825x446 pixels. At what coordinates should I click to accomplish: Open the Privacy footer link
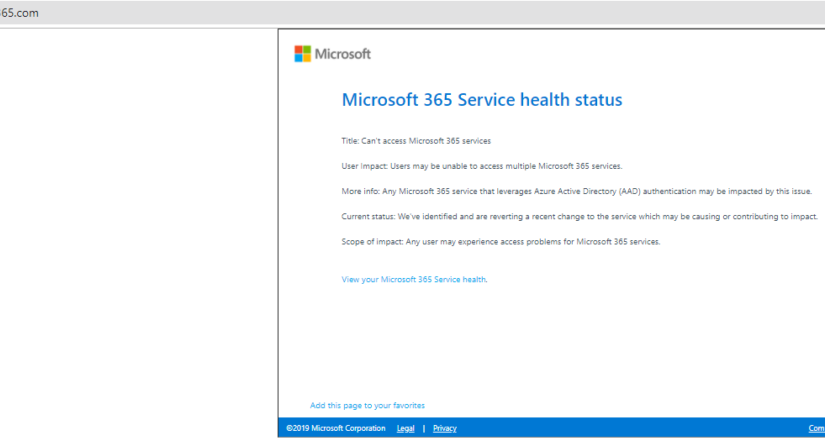[445, 428]
